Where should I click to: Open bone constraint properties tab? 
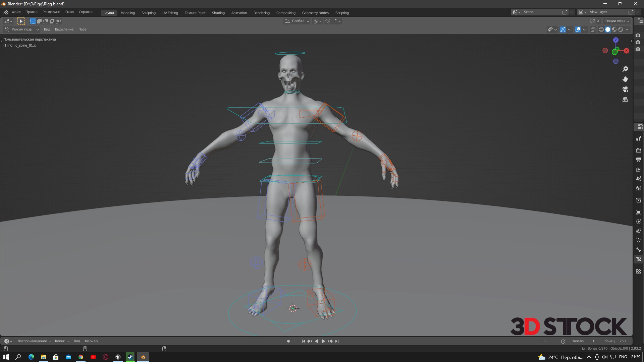click(639, 259)
